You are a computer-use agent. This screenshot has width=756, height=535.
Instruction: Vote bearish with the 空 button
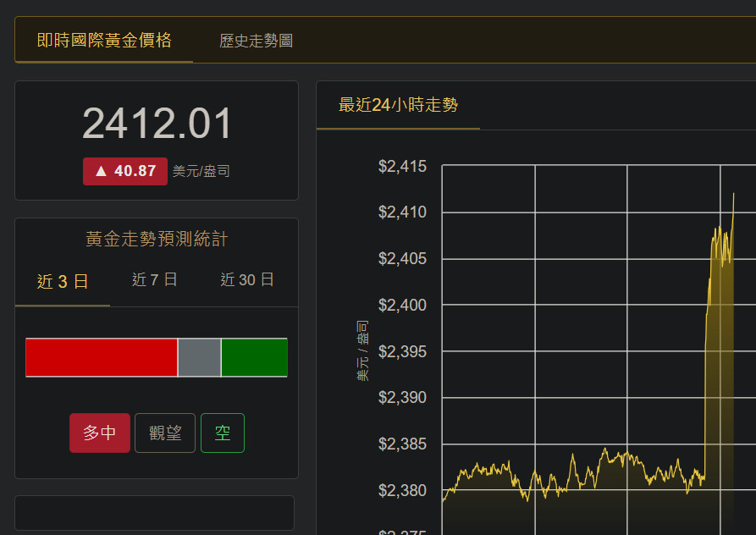click(x=223, y=433)
